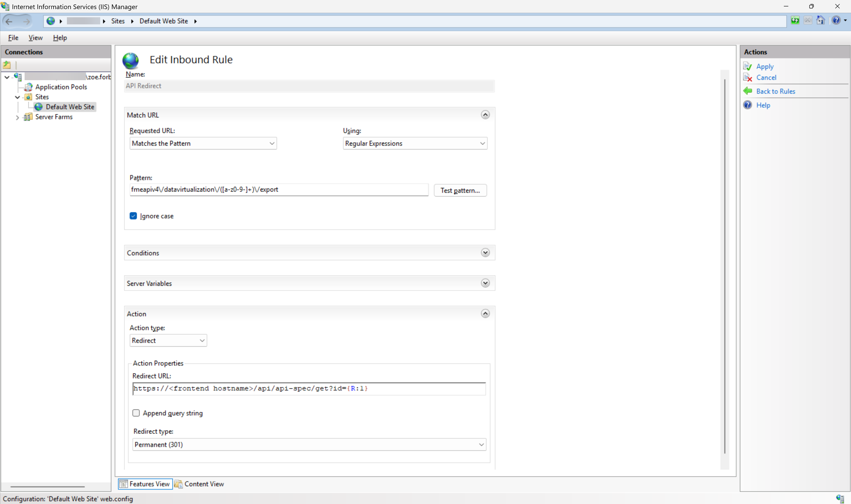Image resolution: width=851 pixels, height=504 pixels.
Task: Collapse the Sites tree node
Action: pos(17,97)
